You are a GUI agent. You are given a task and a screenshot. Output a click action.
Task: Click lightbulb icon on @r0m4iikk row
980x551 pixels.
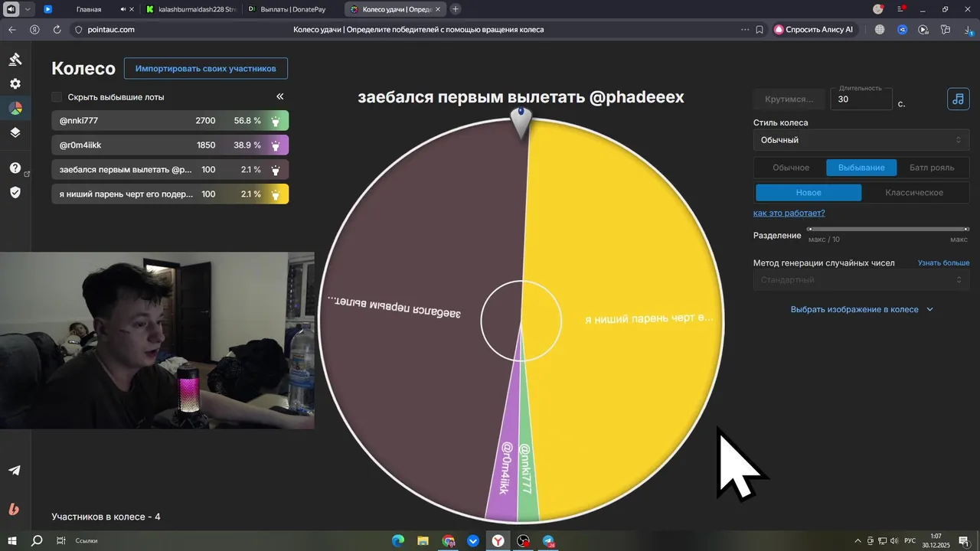pyautogui.click(x=276, y=145)
